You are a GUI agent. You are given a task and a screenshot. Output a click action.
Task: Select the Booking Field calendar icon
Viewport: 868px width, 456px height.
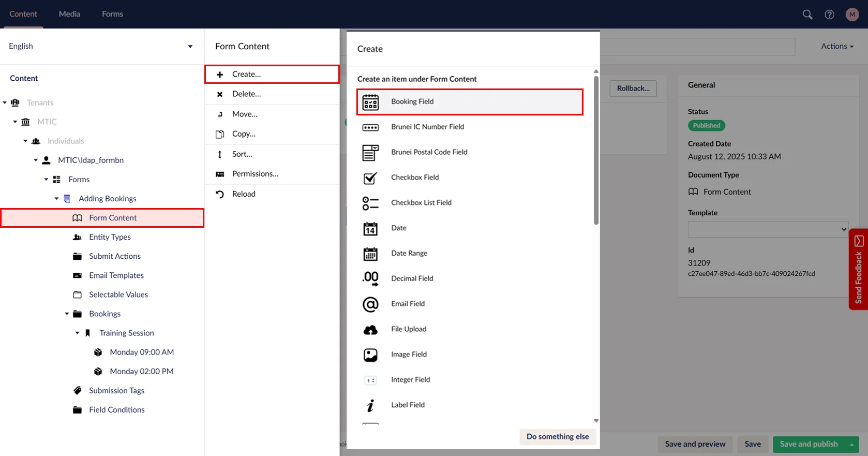point(370,102)
